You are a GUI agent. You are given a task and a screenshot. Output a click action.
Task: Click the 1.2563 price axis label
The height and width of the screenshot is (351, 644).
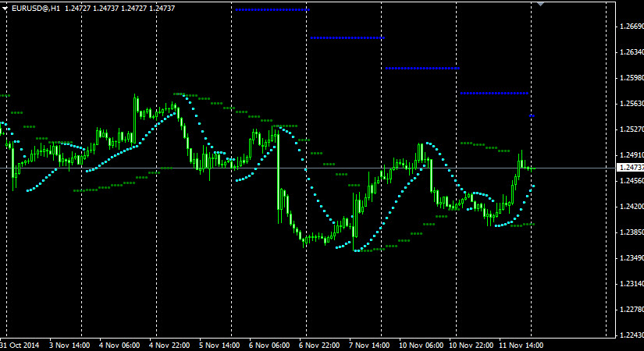click(x=632, y=104)
